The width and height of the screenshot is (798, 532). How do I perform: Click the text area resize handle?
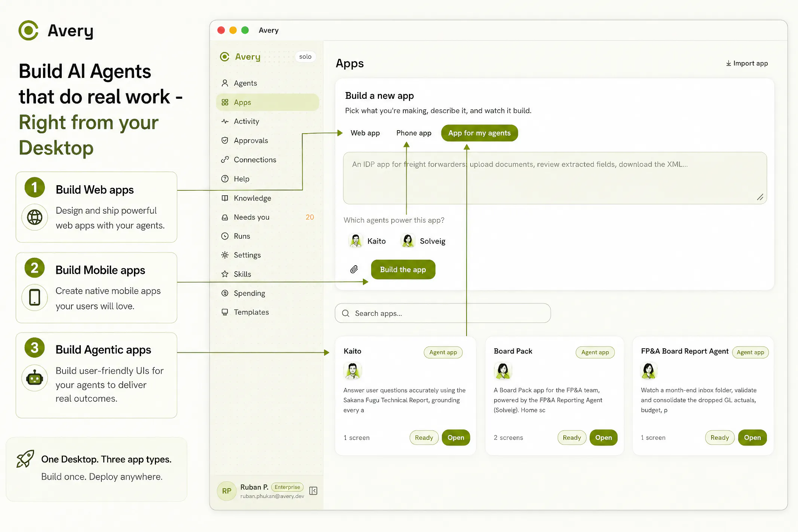[x=760, y=197]
